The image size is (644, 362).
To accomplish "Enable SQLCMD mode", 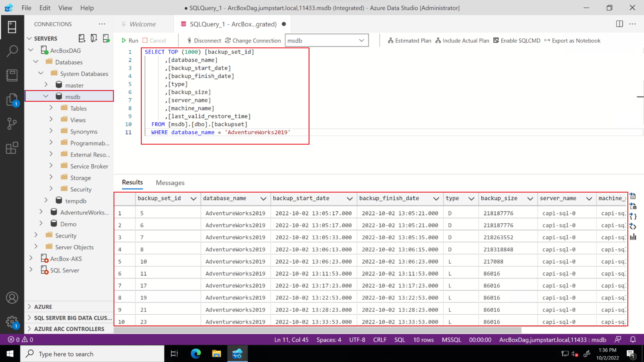I will point(517,40).
